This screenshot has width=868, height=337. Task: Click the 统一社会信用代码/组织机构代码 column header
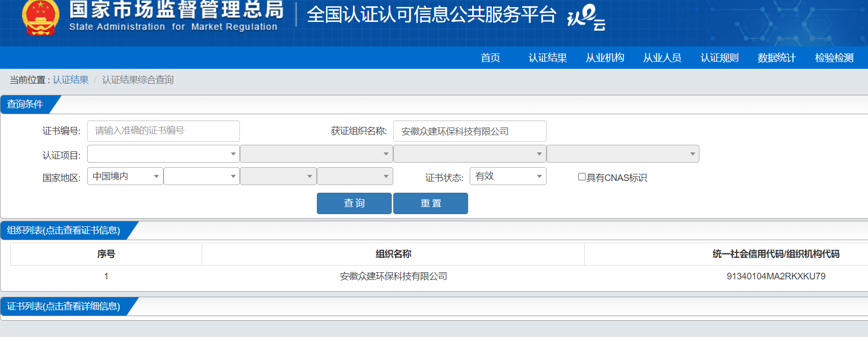click(x=776, y=254)
